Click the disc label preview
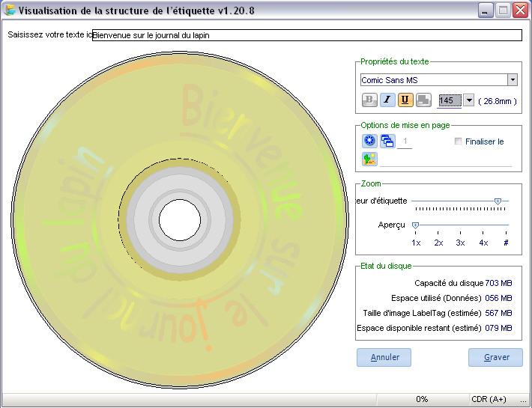Image resolution: width=532 pixels, height=408 pixels. tap(180, 220)
